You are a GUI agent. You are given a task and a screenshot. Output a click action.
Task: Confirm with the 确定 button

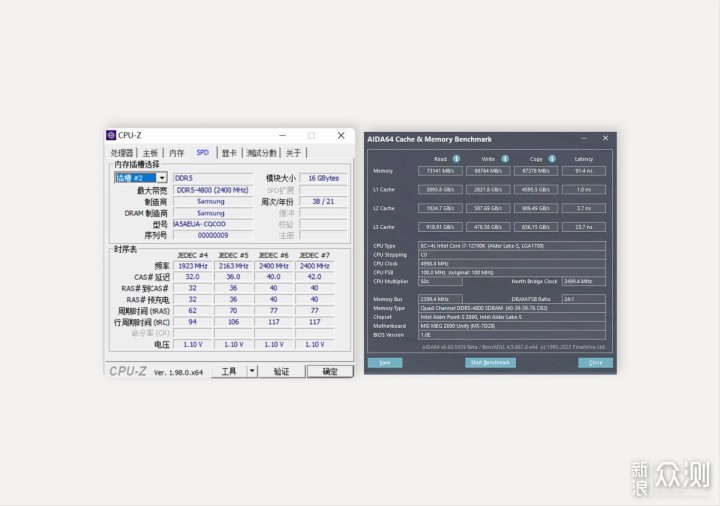(x=330, y=371)
